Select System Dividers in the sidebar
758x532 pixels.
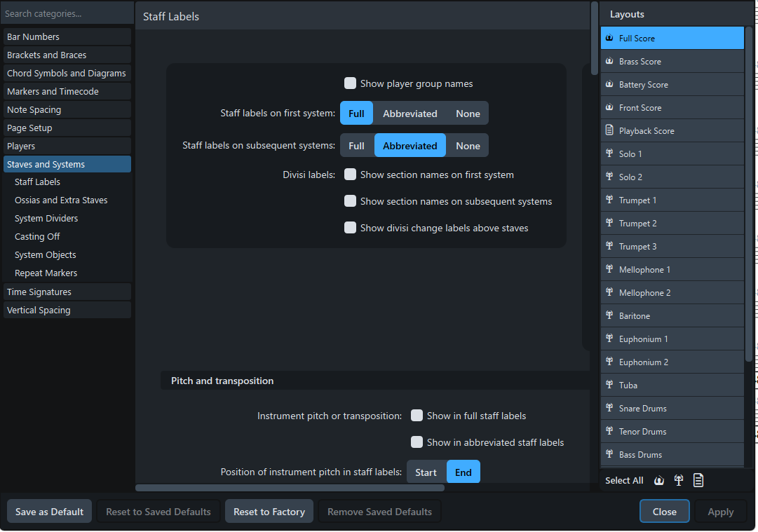click(46, 218)
